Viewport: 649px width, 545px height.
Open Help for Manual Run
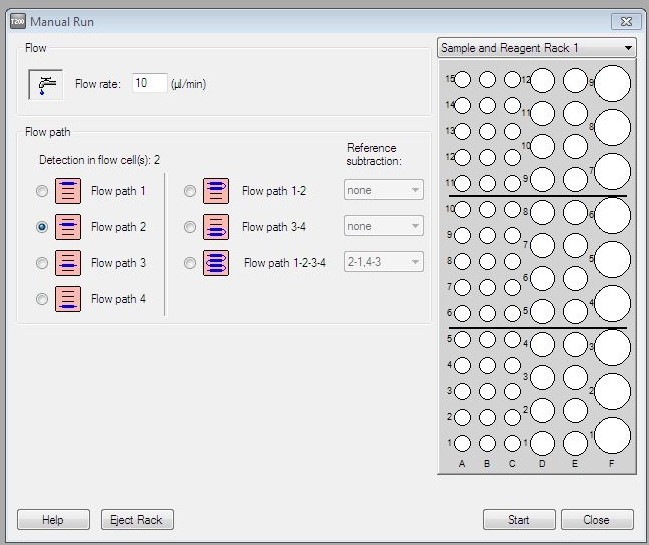(x=52, y=520)
